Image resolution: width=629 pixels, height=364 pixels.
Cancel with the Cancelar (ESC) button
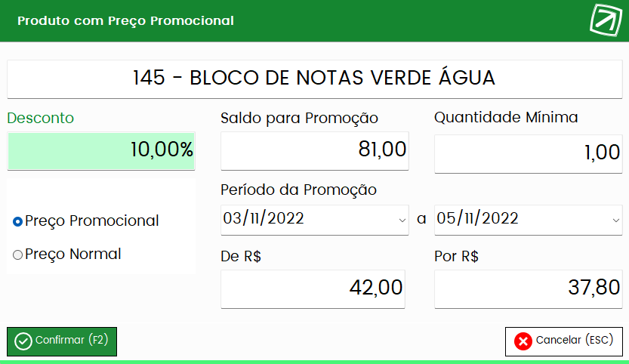[x=564, y=341]
